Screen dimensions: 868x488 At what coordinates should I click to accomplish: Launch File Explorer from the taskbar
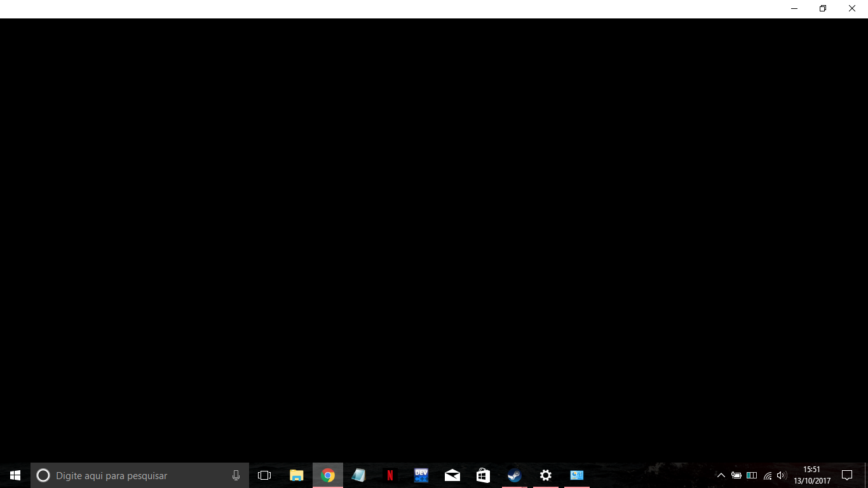[x=297, y=475]
